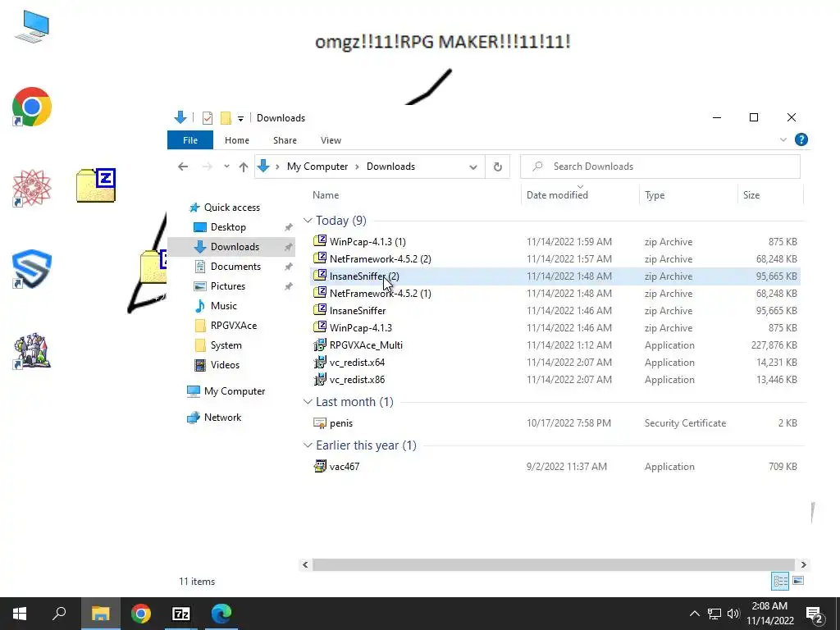Open taskbar search
This screenshot has width=840, height=630.
(x=59, y=614)
